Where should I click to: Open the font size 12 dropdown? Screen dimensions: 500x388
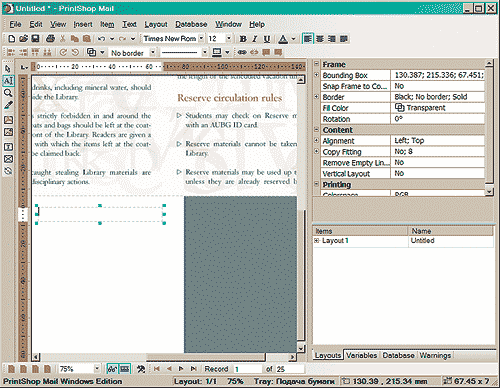[229, 39]
